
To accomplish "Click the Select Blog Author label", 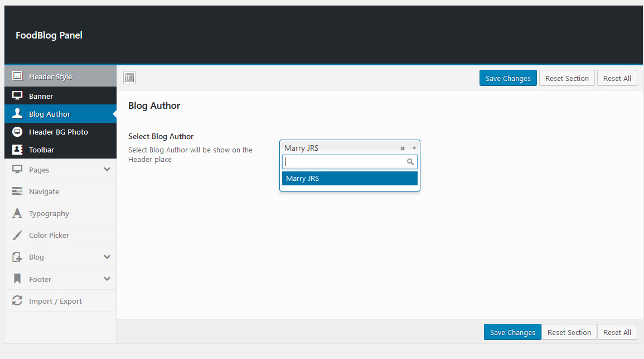I will coord(161,136).
